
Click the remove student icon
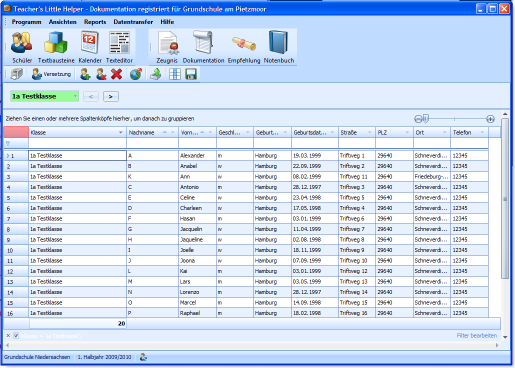[101, 74]
